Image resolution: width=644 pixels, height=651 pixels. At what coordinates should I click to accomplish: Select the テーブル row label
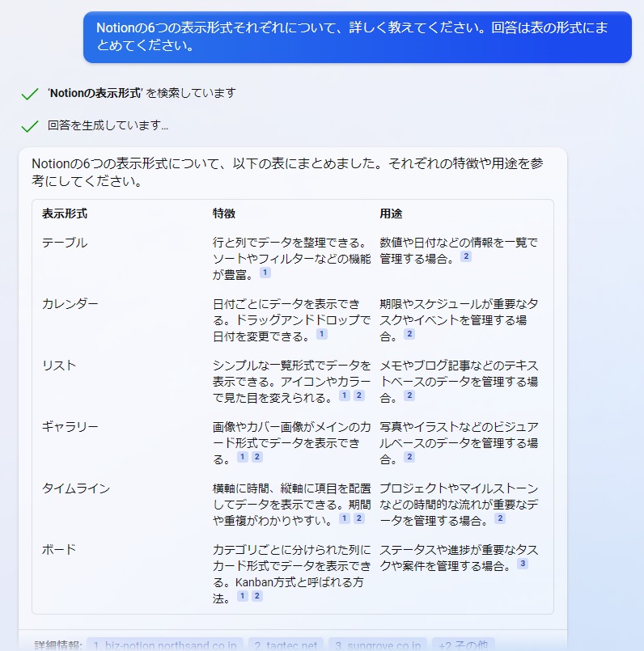(x=65, y=243)
